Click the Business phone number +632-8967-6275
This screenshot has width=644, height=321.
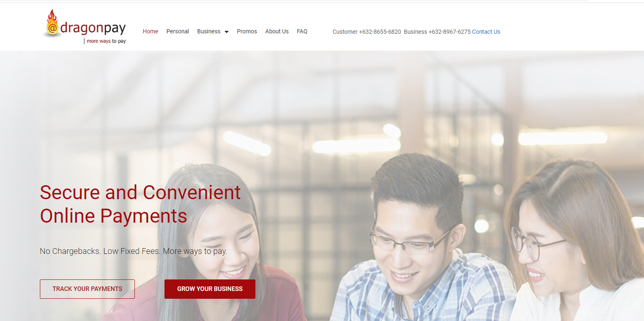449,32
